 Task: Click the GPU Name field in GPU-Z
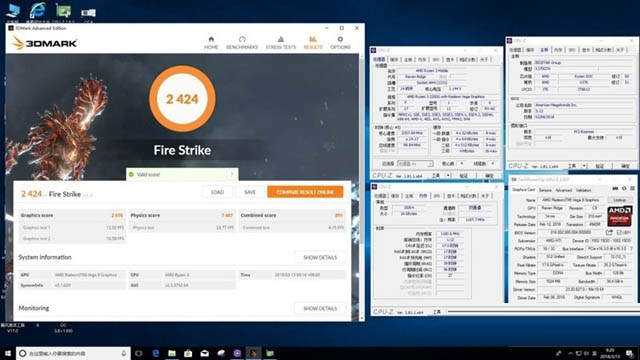click(571, 200)
